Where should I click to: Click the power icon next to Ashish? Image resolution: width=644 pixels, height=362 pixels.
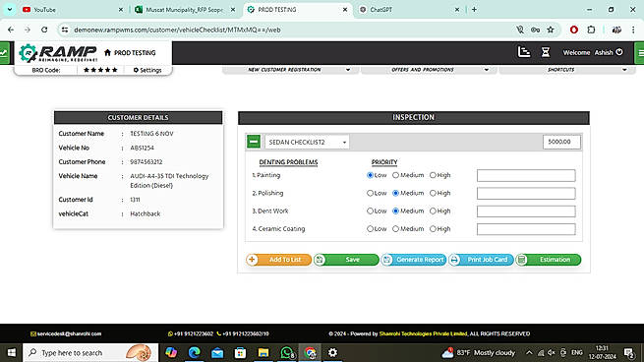[x=619, y=52]
